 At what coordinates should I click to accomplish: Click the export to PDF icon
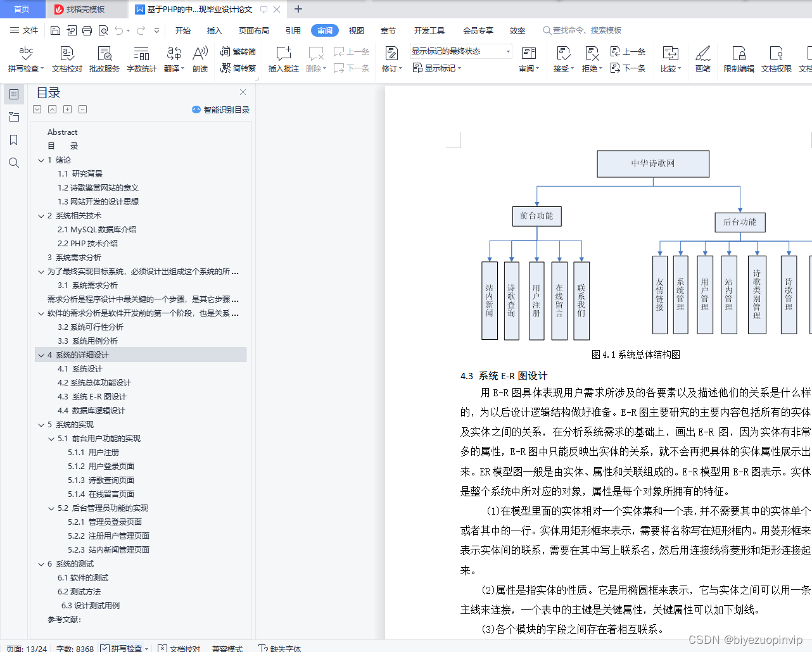[x=71, y=30]
